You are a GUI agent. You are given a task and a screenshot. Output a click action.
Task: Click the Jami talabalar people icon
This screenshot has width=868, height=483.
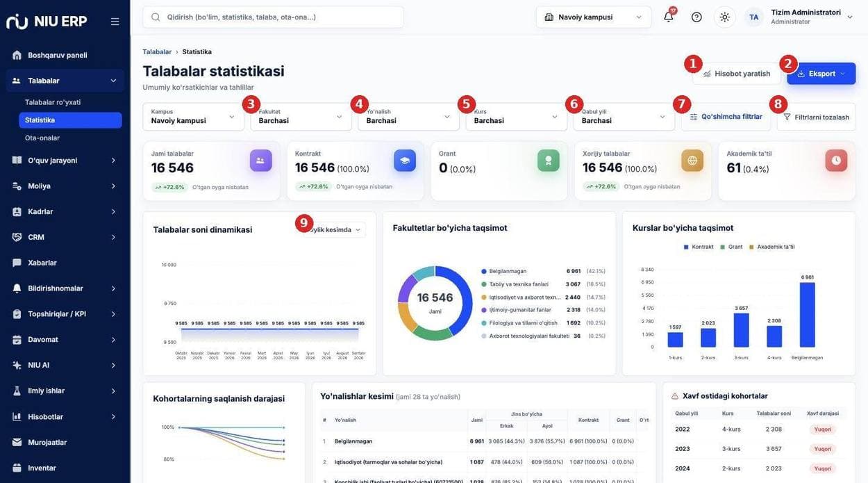point(260,161)
